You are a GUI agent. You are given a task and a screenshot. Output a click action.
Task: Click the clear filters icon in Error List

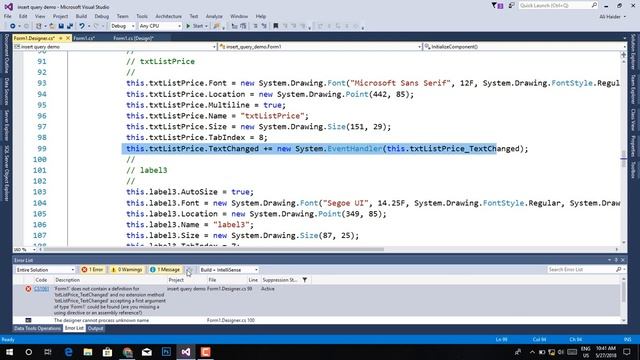click(189, 270)
